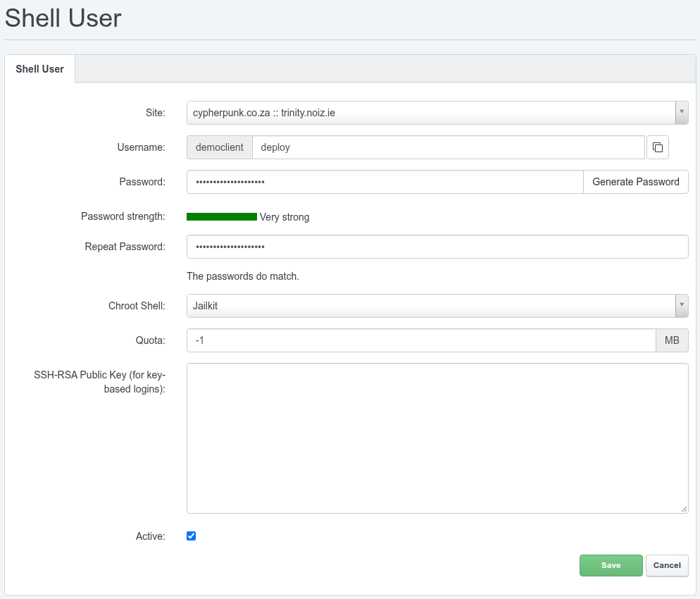Click into the Password field

[x=385, y=182]
